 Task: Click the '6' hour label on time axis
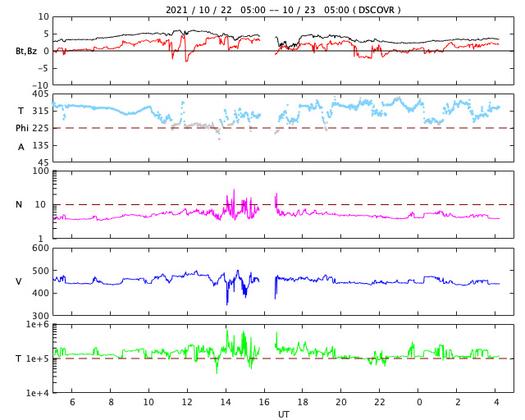72,402
